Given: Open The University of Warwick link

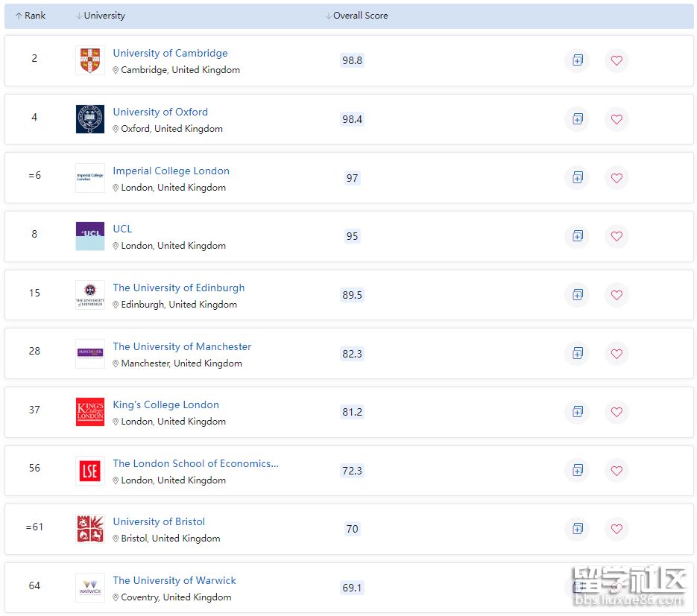Looking at the screenshot, I should click(x=174, y=580).
